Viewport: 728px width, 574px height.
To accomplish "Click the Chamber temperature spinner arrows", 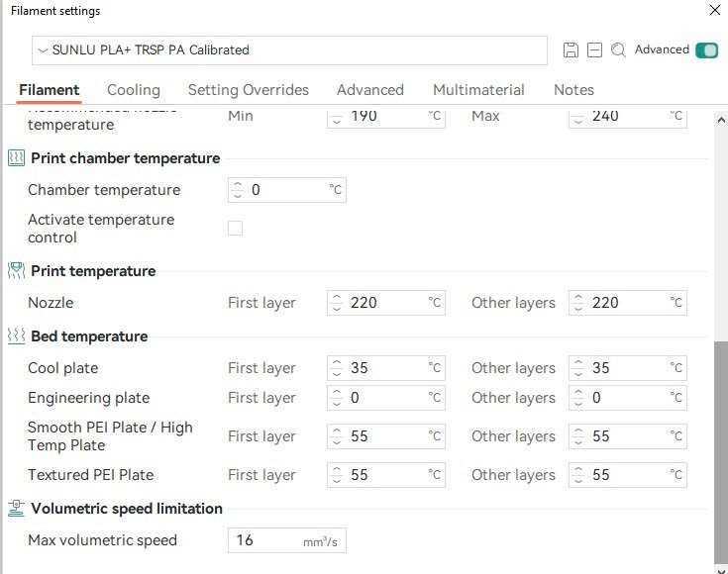I will pyautogui.click(x=238, y=190).
